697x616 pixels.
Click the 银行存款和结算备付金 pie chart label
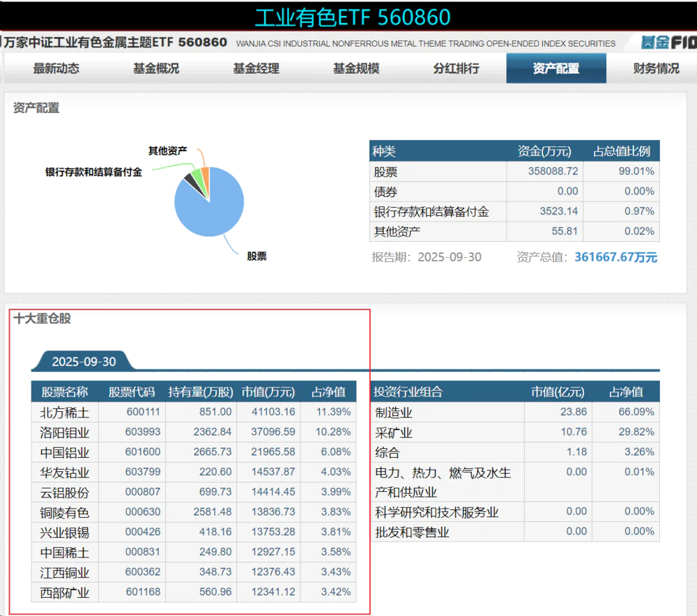pos(93,172)
